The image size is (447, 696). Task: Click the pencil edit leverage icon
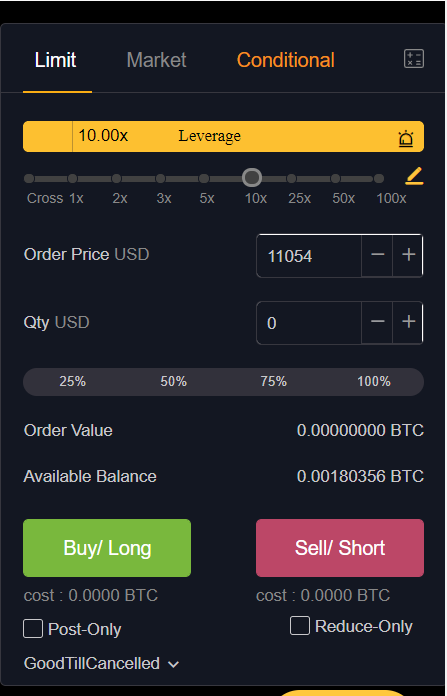pyautogui.click(x=414, y=176)
